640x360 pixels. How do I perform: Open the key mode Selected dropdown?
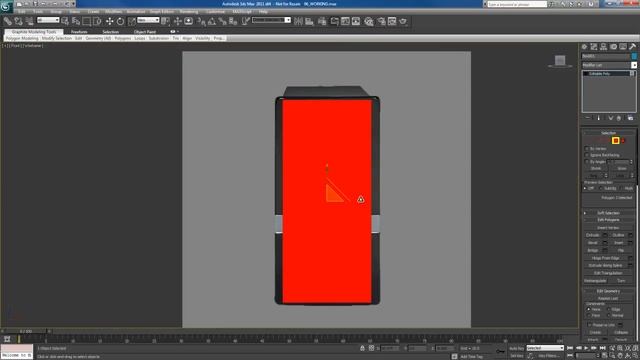point(545,348)
